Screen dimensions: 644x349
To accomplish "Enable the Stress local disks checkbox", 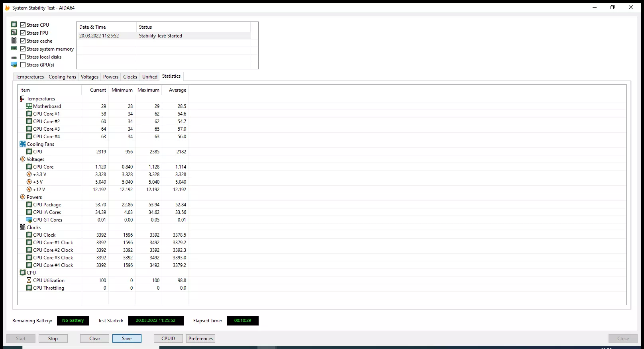I will (x=23, y=57).
